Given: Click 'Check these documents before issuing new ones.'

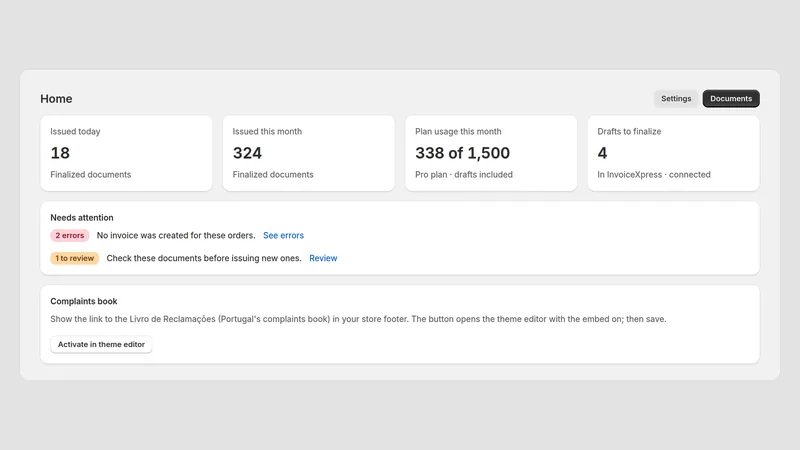Looking at the screenshot, I should 204,258.
